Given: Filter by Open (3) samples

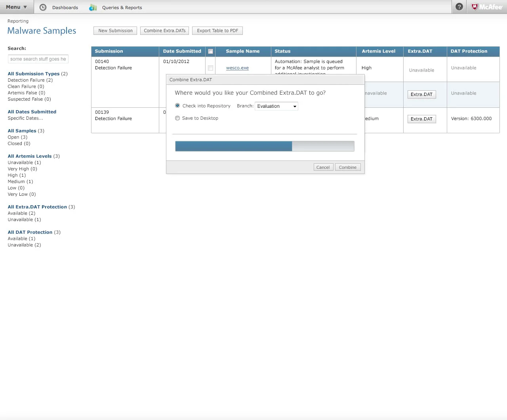Looking at the screenshot, I should [17, 137].
